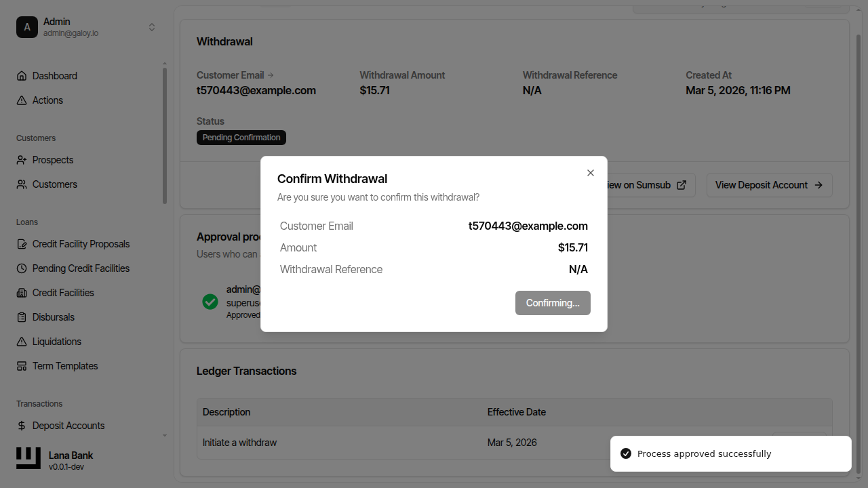
Task: Click the View Deposit Account button
Action: [770, 184]
